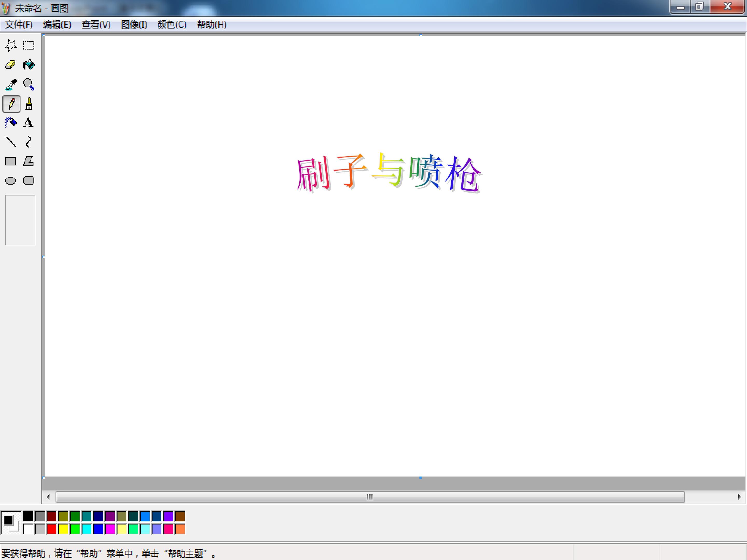The height and width of the screenshot is (560, 747).
Task: Click the rainbow text on canvas
Action: [389, 173]
